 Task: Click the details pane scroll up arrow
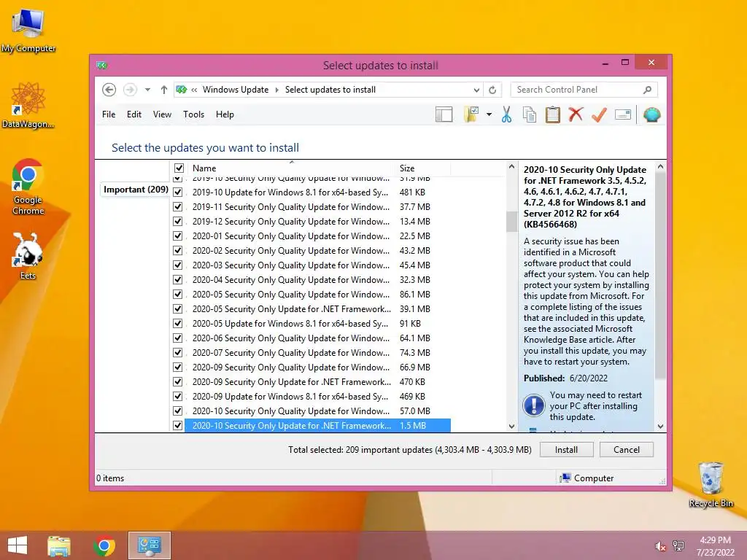660,167
